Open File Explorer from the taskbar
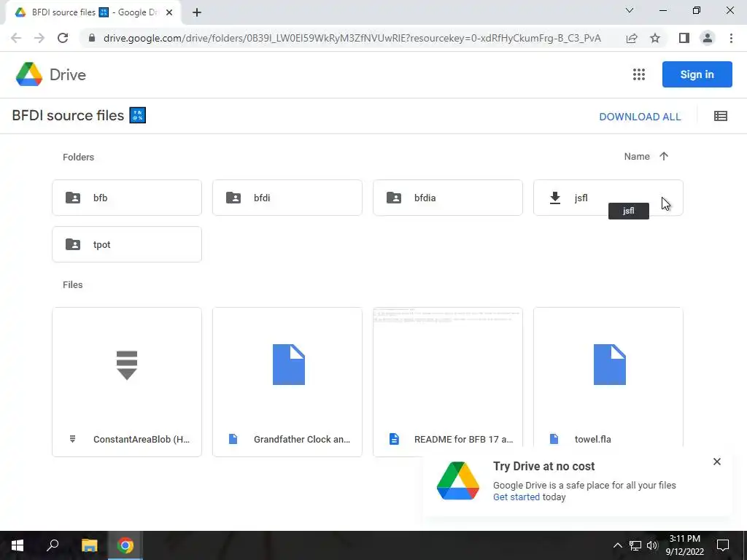The width and height of the screenshot is (747, 560). (x=89, y=545)
